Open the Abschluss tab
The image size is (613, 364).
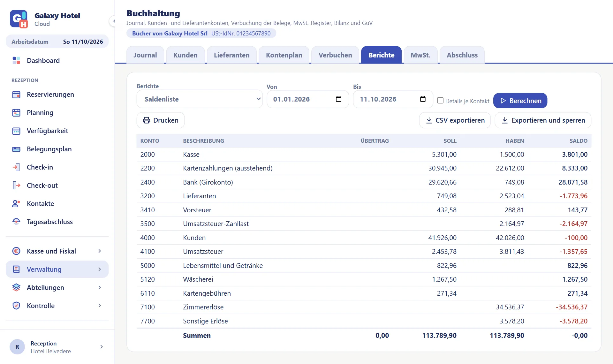coord(462,55)
